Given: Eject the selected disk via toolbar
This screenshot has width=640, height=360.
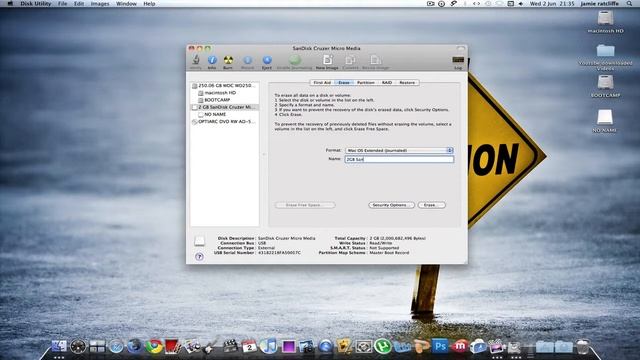Looking at the screenshot, I should 267,60.
